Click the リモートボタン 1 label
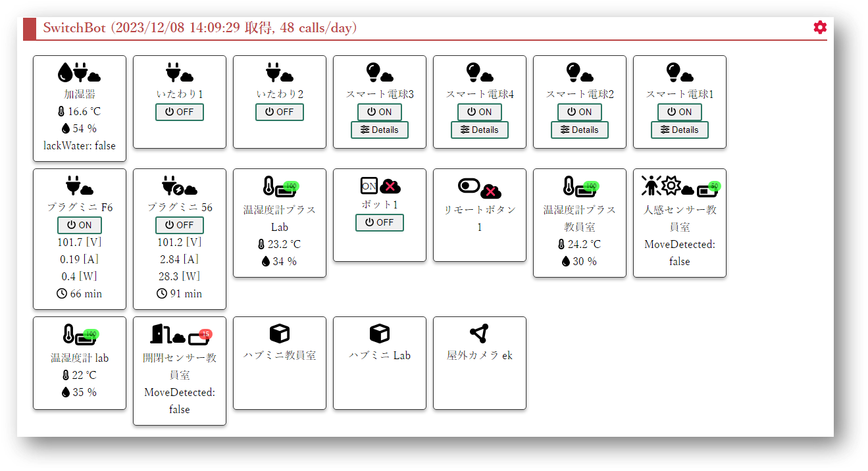This screenshot has height=471, width=868. coord(480,218)
